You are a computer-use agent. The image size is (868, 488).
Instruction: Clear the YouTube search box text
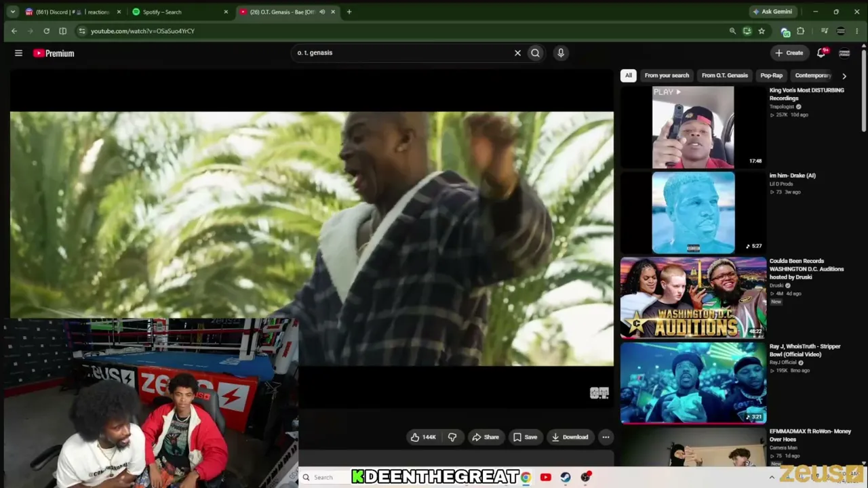(517, 53)
